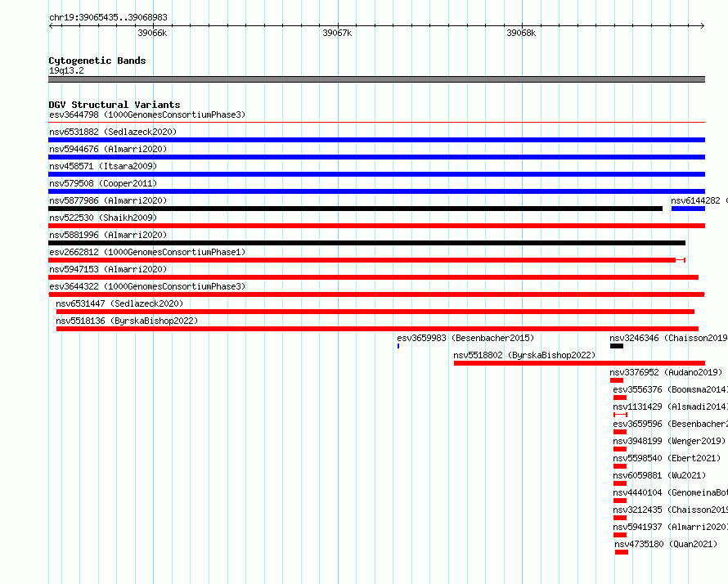Click the red bar under nsv5518136
728x584 pixels.
377,329
